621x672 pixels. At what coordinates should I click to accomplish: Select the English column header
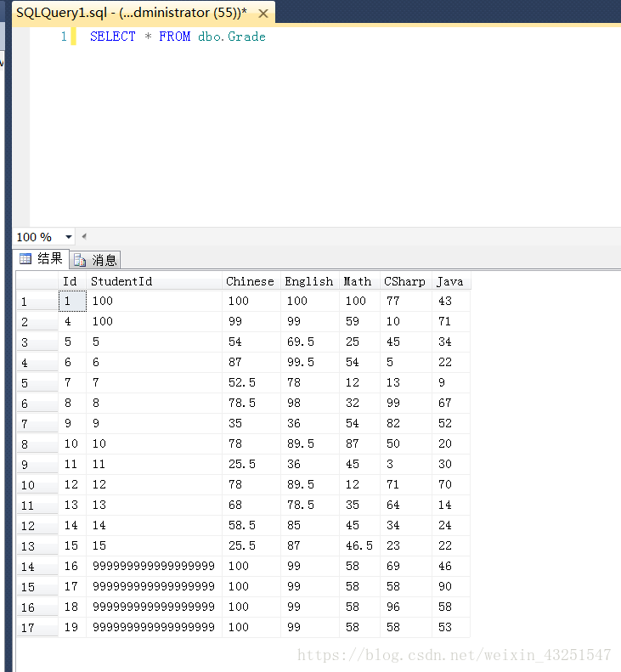point(310,281)
